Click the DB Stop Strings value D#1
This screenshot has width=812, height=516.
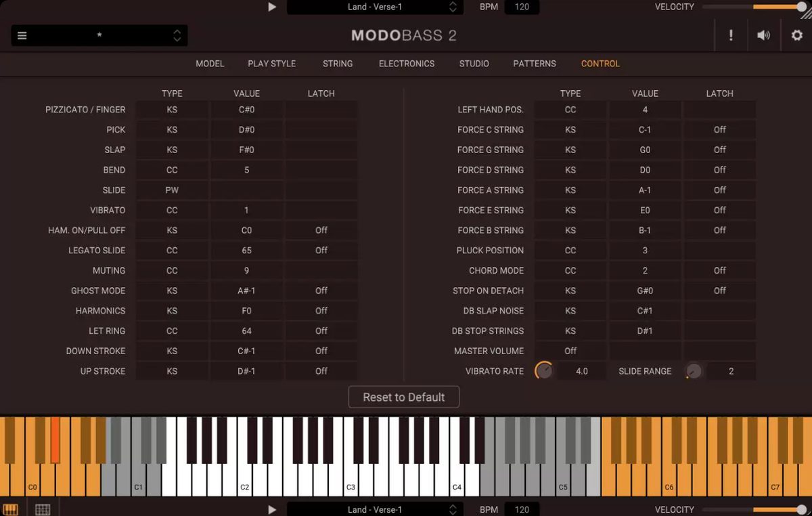(x=645, y=331)
